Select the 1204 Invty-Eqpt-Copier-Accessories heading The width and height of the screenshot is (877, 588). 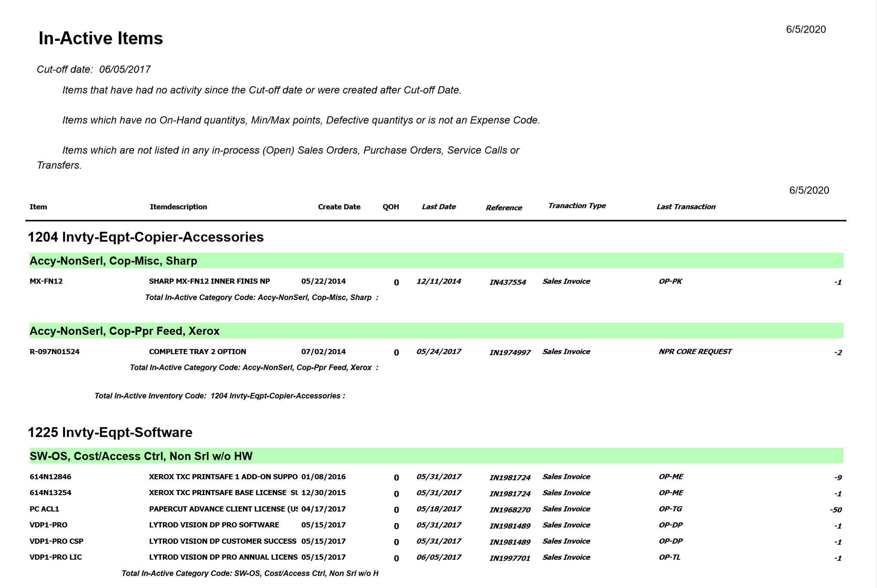point(146,237)
